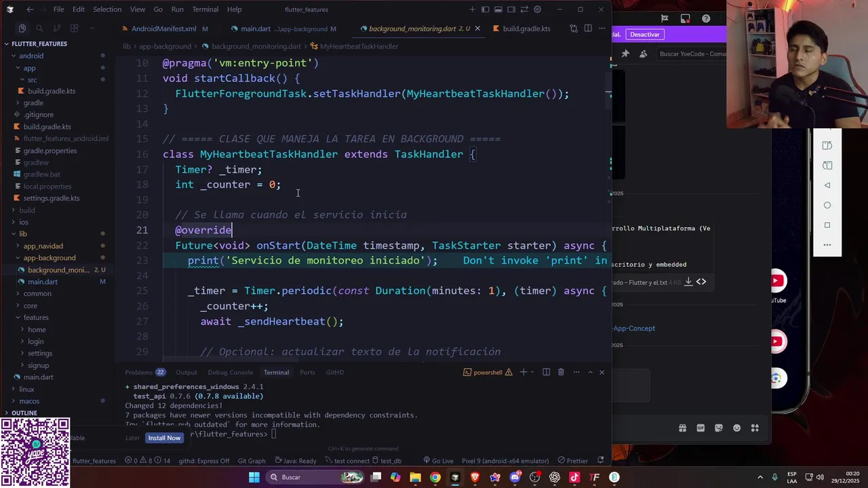Open Chrome from the taskbar

tap(435, 477)
